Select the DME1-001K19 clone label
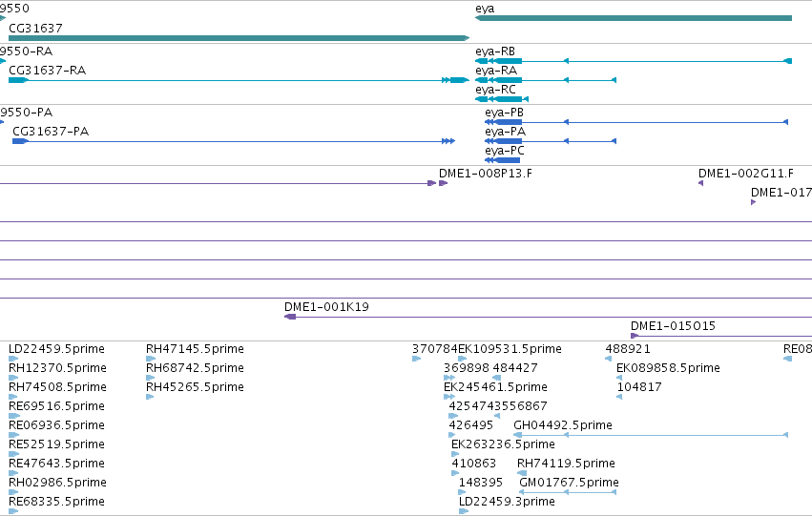The image size is (812, 516). click(x=326, y=307)
